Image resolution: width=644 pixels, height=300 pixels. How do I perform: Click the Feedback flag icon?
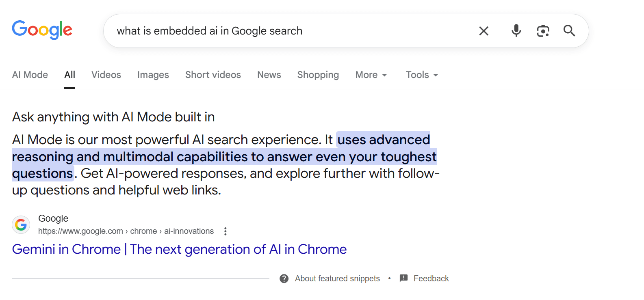pyautogui.click(x=403, y=278)
